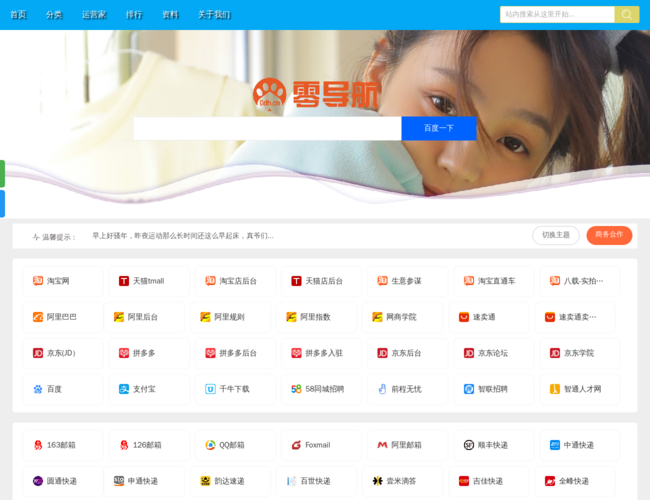Open the 拼多多入驻 icon

tap(296, 353)
